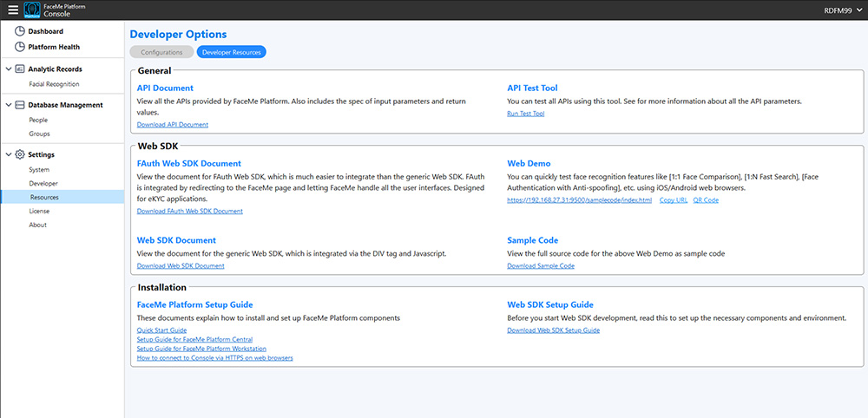The height and width of the screenshot is (418, 868).
Task: Copy the Web Demo URL
Action: point(673,200)
